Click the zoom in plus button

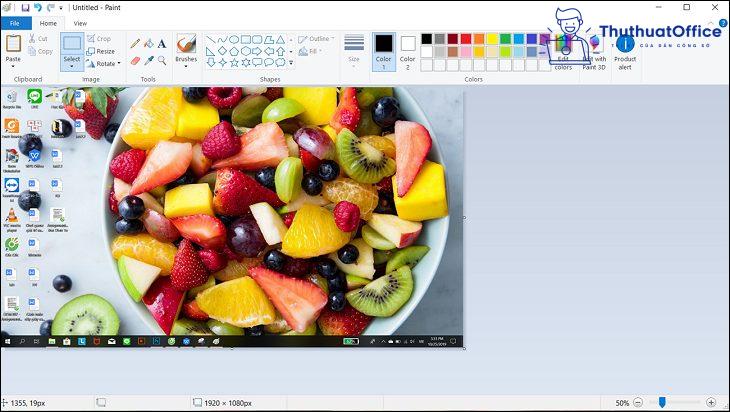(x=711, y=402)
